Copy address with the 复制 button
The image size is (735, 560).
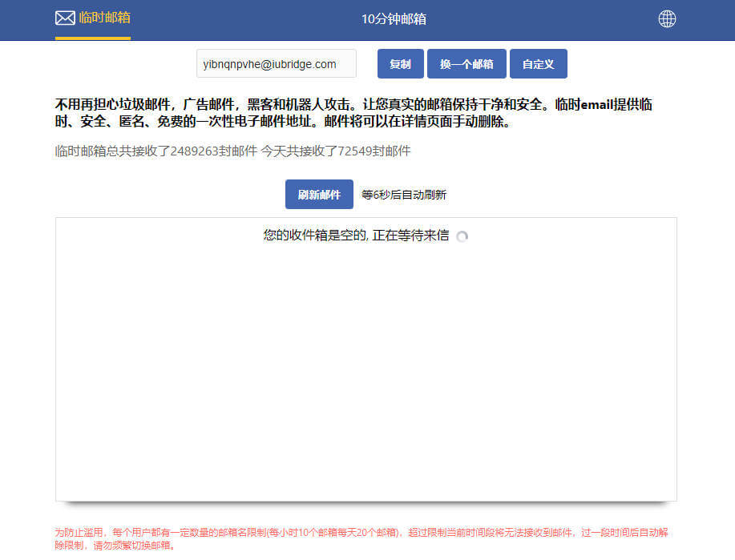pyautogui.click(x=400, y=64)
